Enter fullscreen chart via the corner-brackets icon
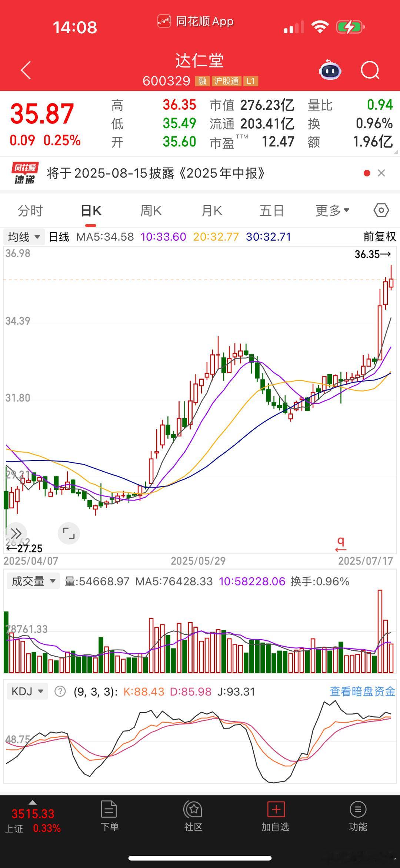The height and width of the screenshot is (868, 400). click(69, 534)
